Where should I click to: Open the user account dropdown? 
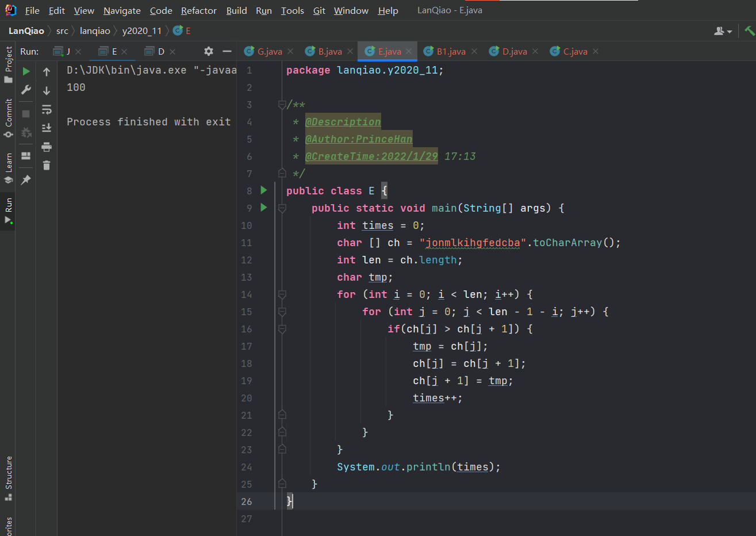tap(723, 31)
